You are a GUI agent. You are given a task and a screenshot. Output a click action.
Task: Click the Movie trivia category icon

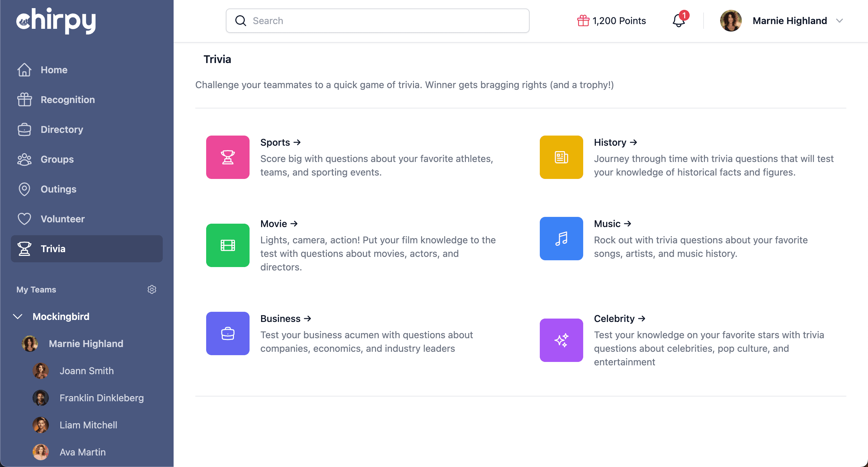[228, 245]
